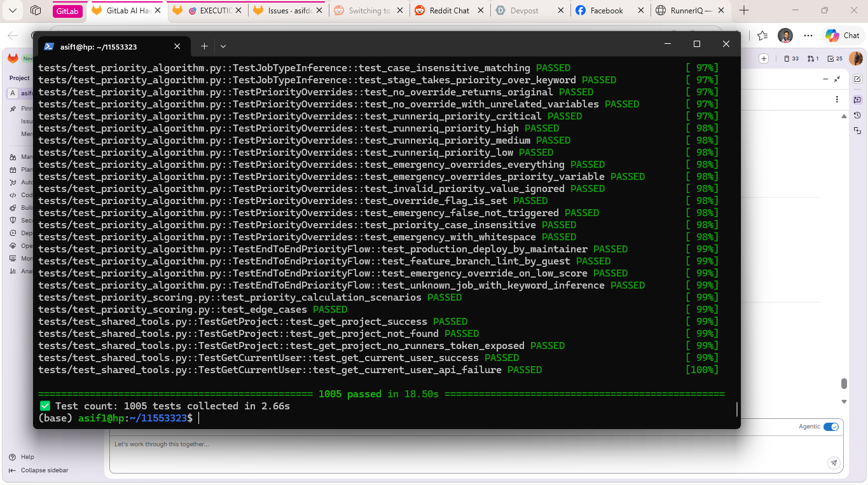Open the Monitor icon in GitLab sidebar
Screen dimensions: 868x485
[13, 259]
